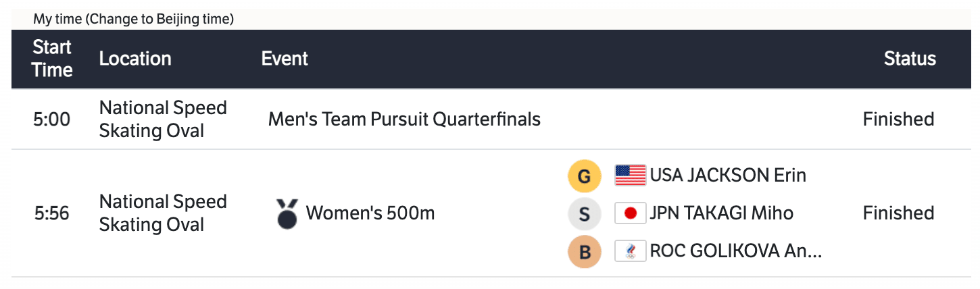Click the Status column header
The height and width of the screenshot is (289, 980).
tap(910, 59)
